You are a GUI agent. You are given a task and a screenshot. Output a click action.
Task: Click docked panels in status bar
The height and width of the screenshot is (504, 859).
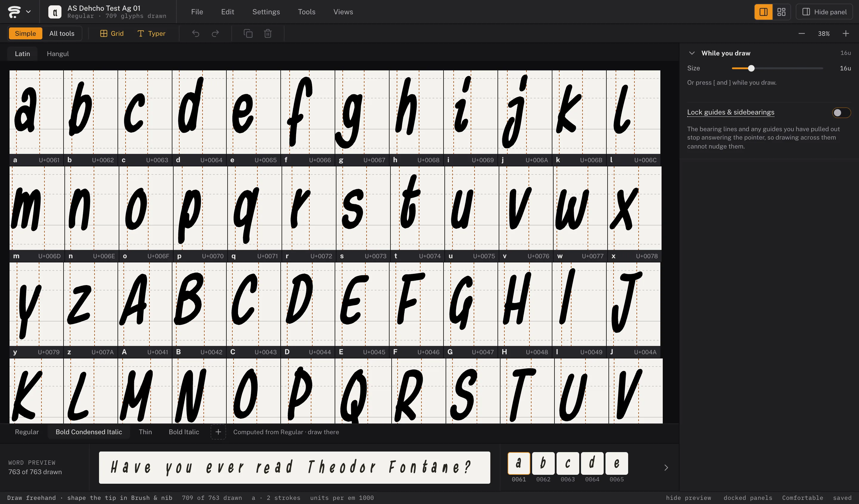748,497
